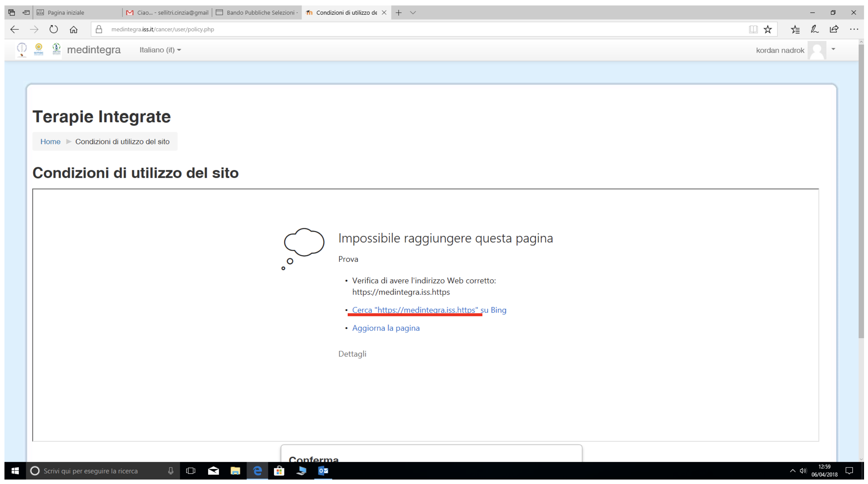Click the first institute logo
The height and width of the screenshot is (484, 868).
tap(22, 50)
